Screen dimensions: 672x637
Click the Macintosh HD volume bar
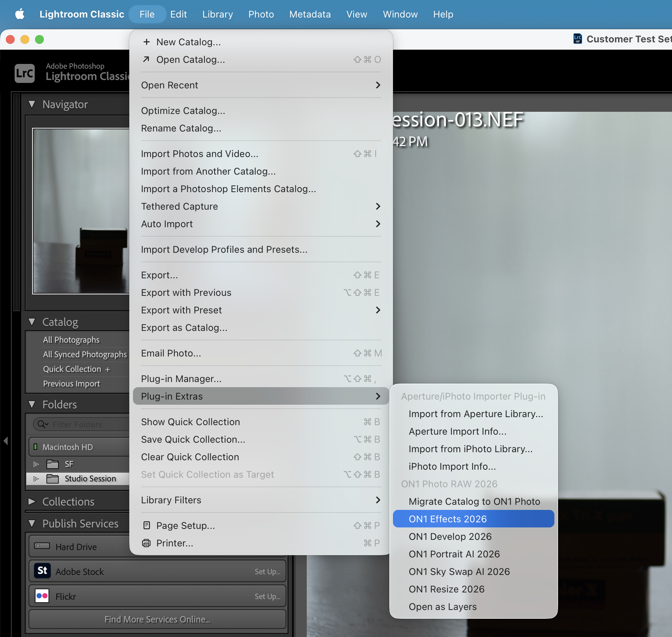(79, 447)
